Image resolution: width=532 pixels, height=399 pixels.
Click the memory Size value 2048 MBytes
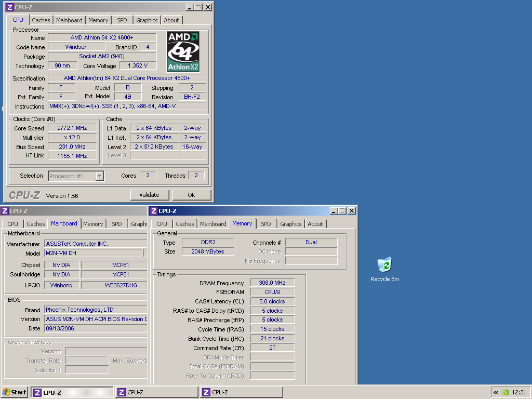[208, 251]
